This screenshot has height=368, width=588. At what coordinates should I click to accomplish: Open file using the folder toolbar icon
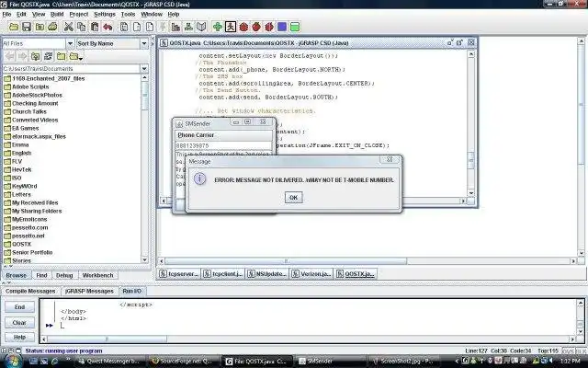point(14,27)
